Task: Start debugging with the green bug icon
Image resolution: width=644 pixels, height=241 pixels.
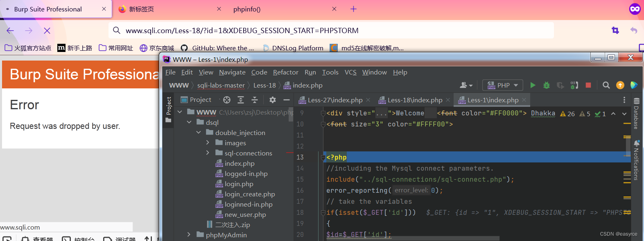Action: coord(547,85)
